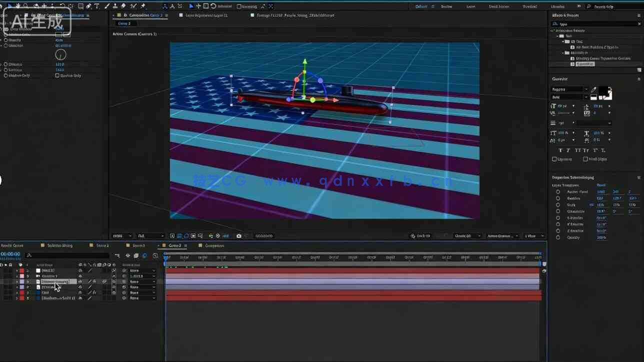Open the viewer resolution Full dropdown
The width and height of the screenshot is (644, 362).
[x=150, y=236]
